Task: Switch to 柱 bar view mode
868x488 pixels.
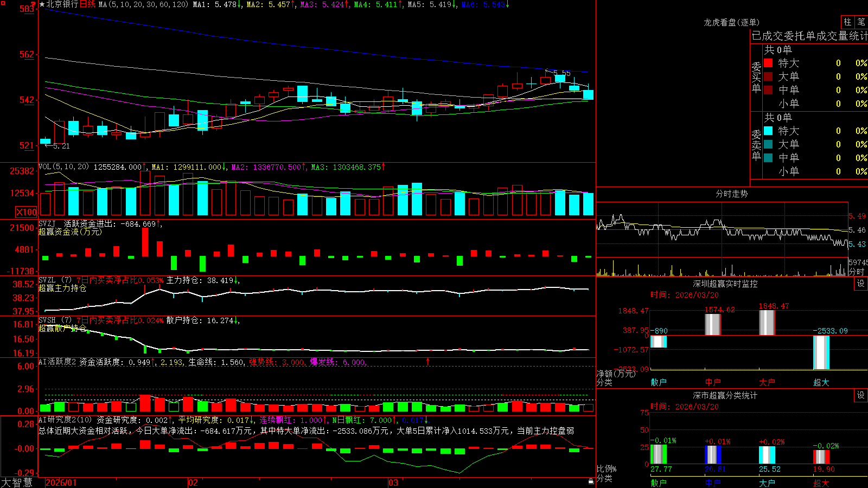Action: click(x=847, y=22)
